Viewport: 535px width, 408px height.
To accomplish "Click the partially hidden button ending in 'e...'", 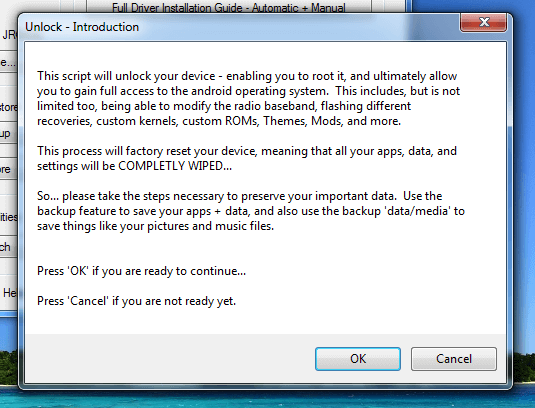I will [9, 62].
